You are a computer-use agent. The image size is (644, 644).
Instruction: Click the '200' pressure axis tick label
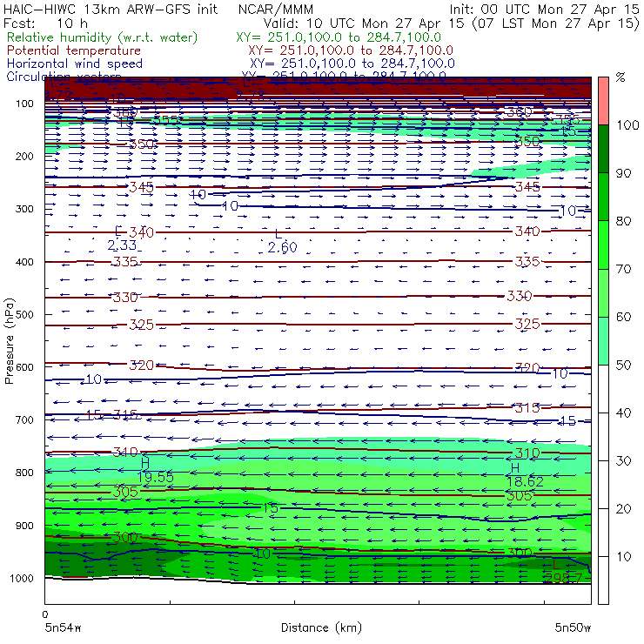[24, 157]
